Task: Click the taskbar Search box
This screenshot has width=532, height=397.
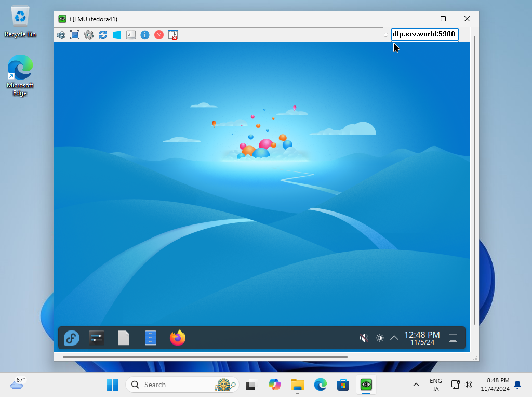Action: click(182, 385)
